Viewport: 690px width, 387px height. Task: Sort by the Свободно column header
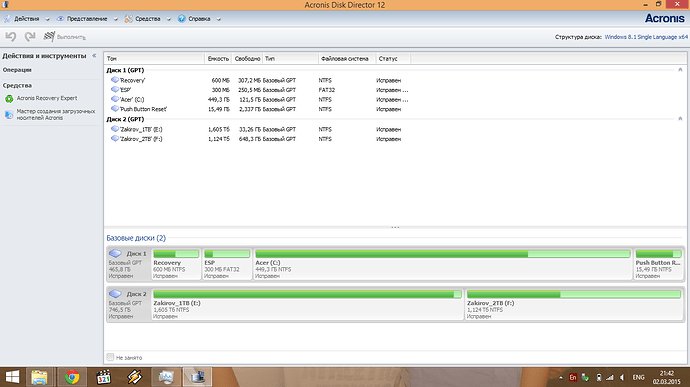pyautogui.click(x=247, y=59)
